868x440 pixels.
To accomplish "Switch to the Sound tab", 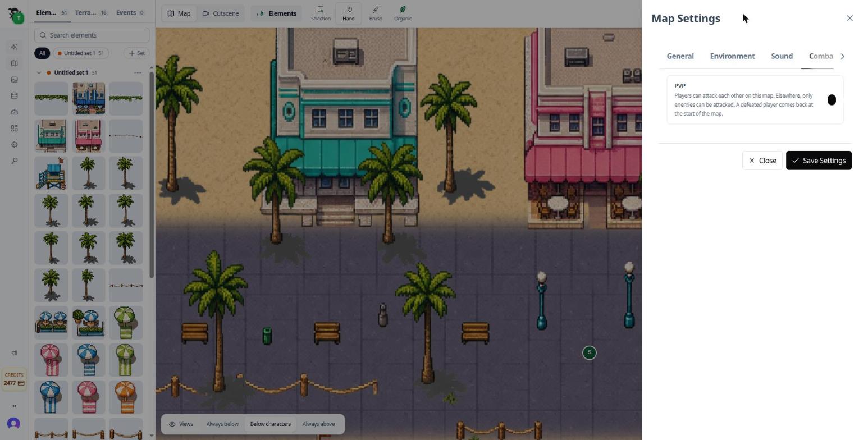I will coord(782,56).
